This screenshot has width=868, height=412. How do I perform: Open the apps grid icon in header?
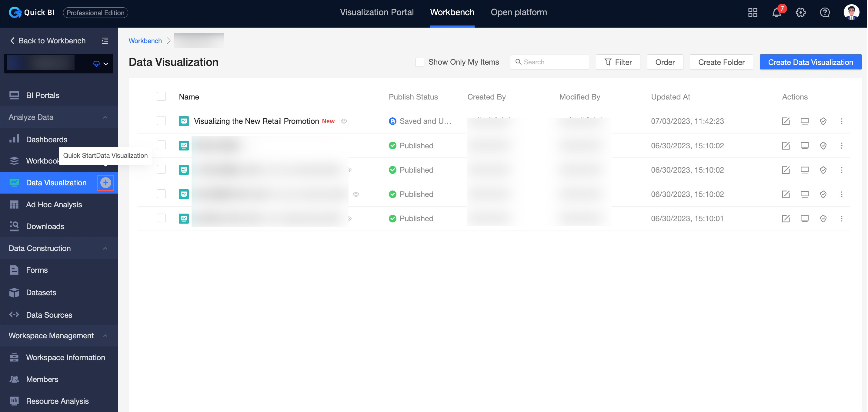click(753, 12)
